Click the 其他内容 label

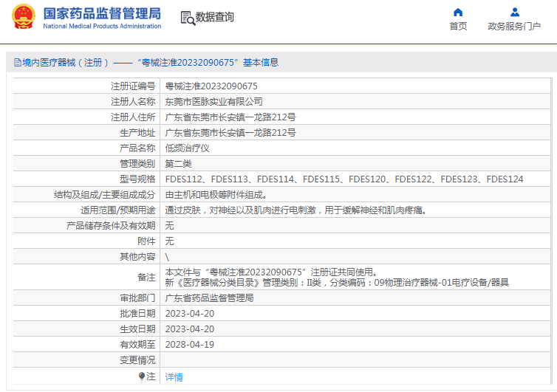[137, 257]
